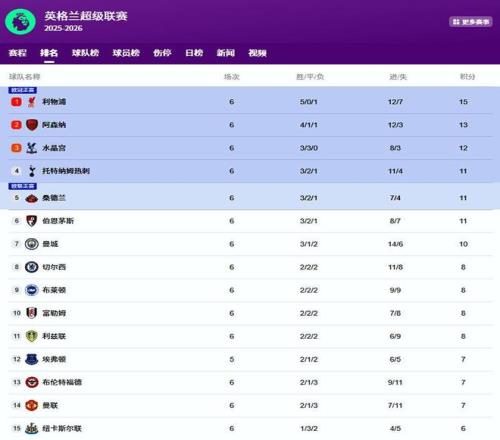
Task: Switch to the 球队榜 tab
Action: pyautogui.click(x=85, y=53)
